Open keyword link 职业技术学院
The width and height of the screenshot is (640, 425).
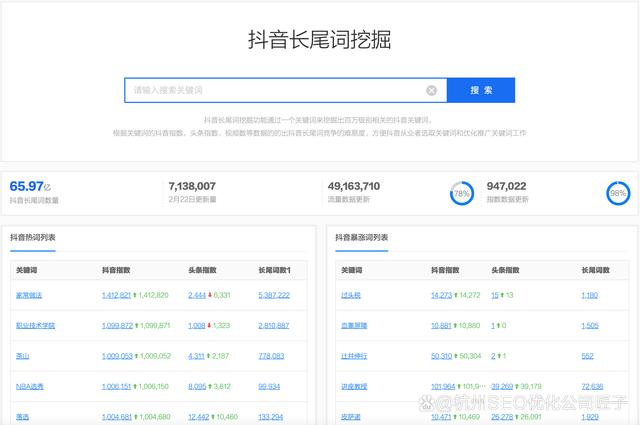tap(35, 325)
